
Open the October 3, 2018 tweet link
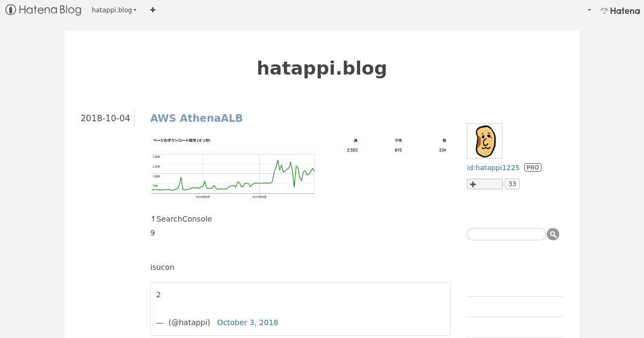click(x=247, y=322)
